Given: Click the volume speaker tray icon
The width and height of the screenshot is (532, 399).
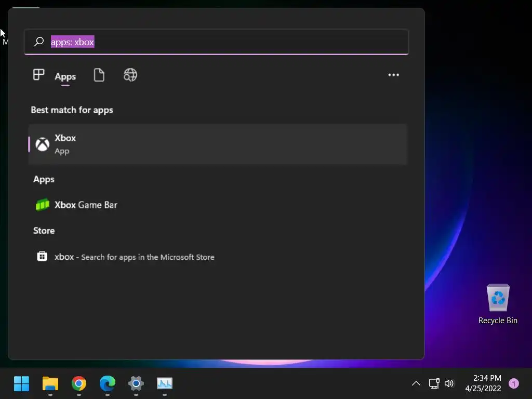Looking at the screenshot, I should pos(449,383).
